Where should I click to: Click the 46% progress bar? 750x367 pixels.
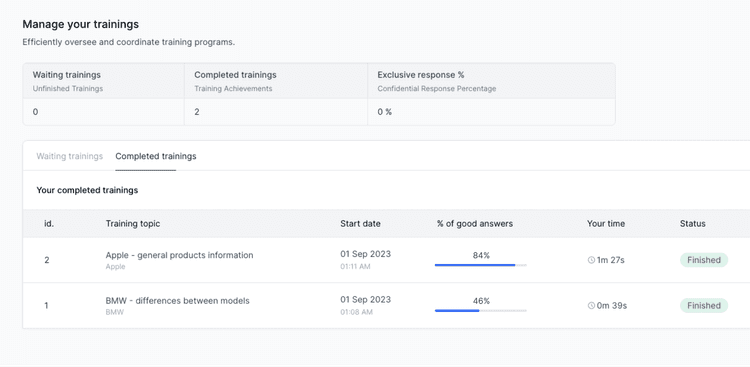tap(481, 311)
